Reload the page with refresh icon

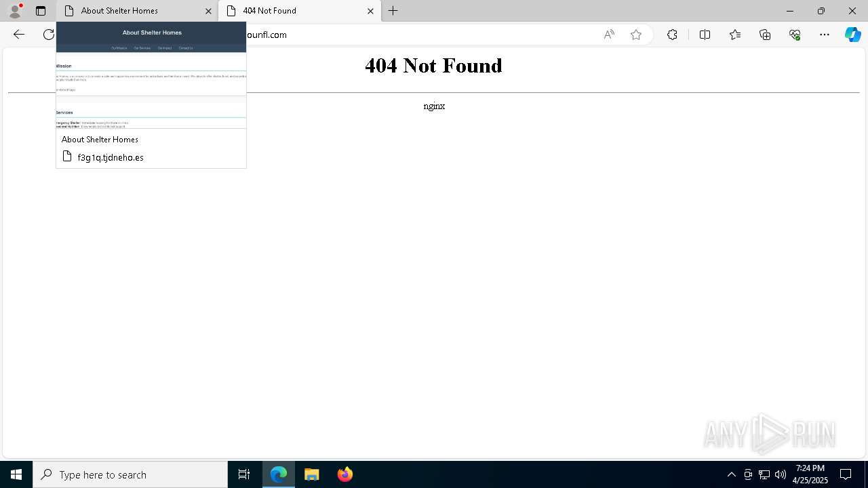tap(49, 35)
